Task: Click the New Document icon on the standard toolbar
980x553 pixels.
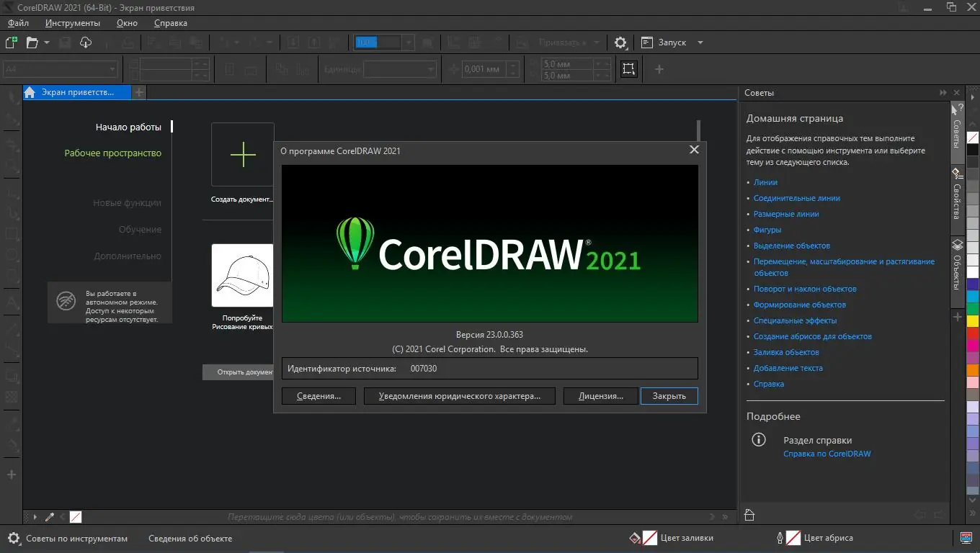Action: pyautogui.click(x=10, y=42)
